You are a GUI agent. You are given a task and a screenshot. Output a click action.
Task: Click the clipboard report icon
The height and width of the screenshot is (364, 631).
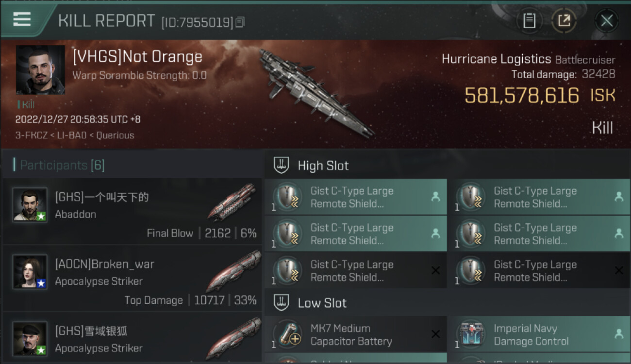click(529, 20)
